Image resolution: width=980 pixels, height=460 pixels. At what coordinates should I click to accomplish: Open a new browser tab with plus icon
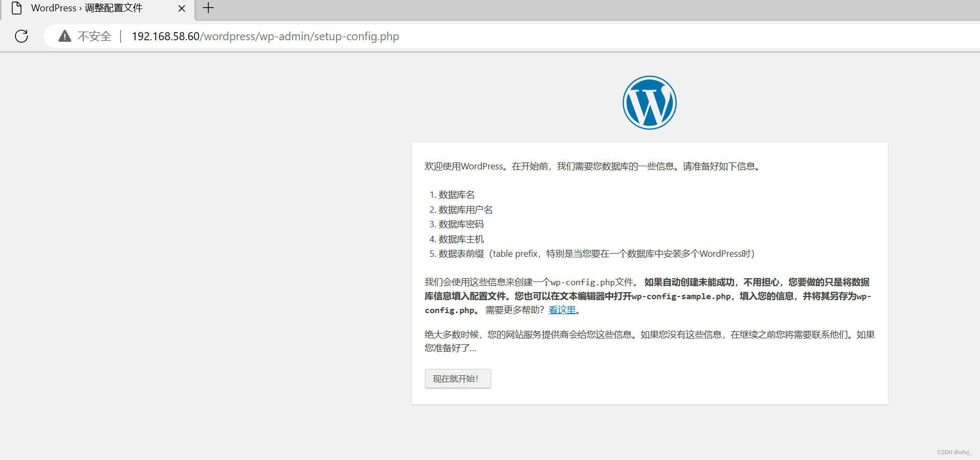pyautogui.click(x=208, y=8)
